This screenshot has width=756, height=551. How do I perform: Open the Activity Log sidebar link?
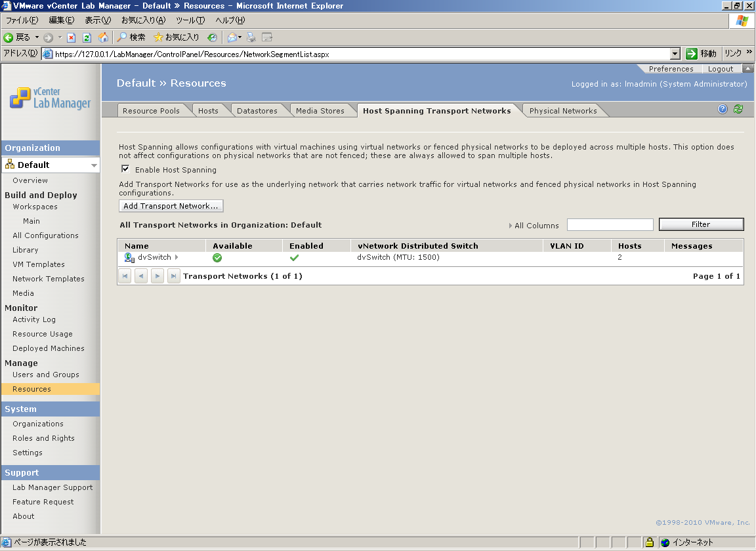pyautogui.click(x=34, y=319)
